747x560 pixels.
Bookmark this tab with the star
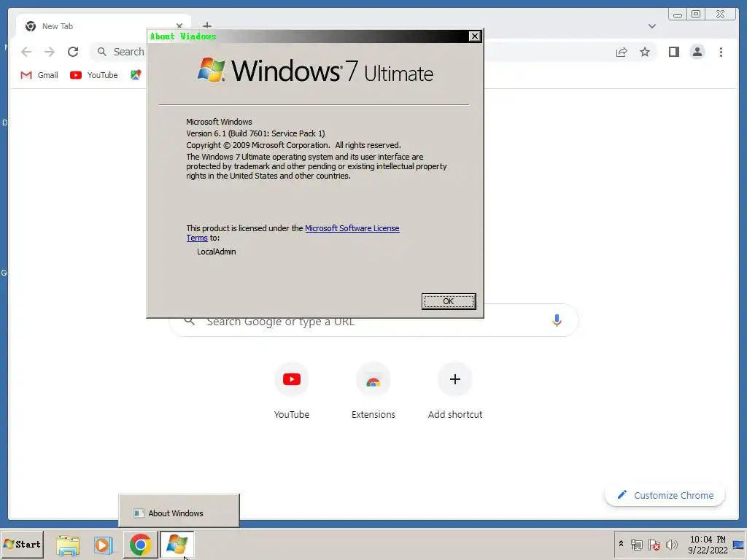pos(645,52)
